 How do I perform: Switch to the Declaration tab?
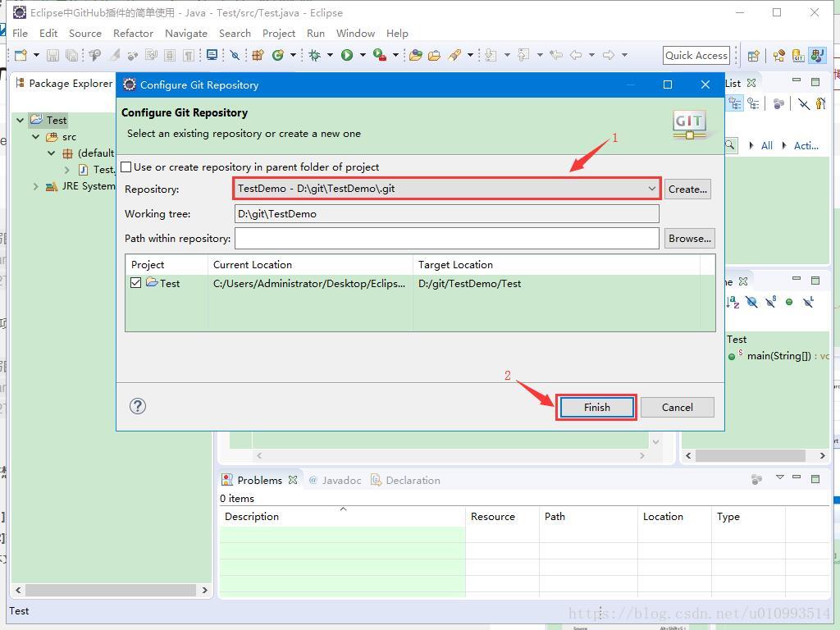[406, 480]
